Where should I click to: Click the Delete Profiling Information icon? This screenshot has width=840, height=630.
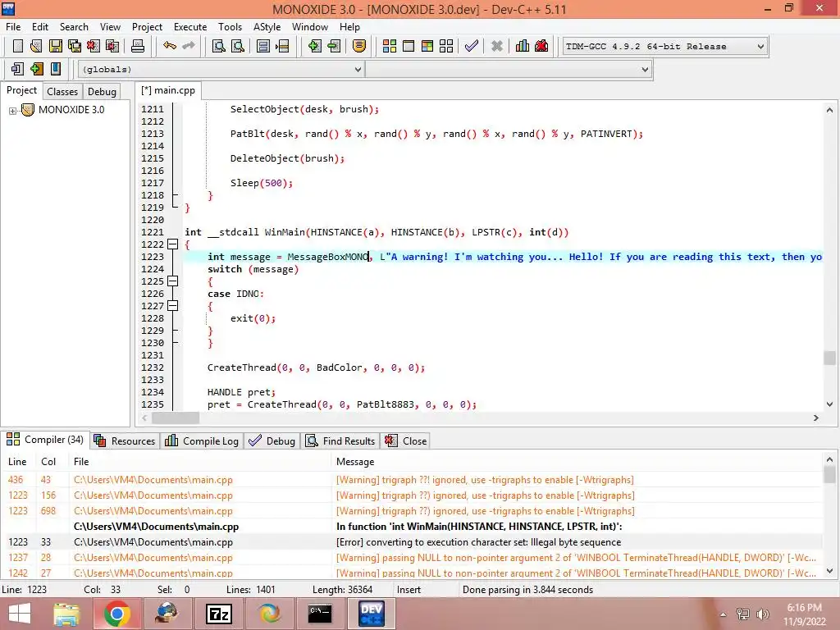pyautogui.click(x=541, y=46)
